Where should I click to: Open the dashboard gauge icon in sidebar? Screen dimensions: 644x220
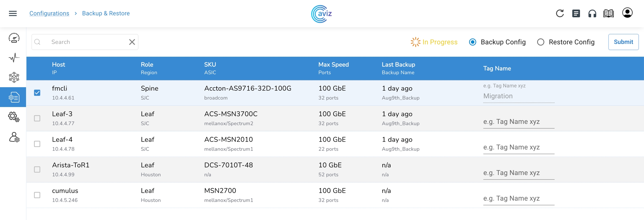(14, 38)
